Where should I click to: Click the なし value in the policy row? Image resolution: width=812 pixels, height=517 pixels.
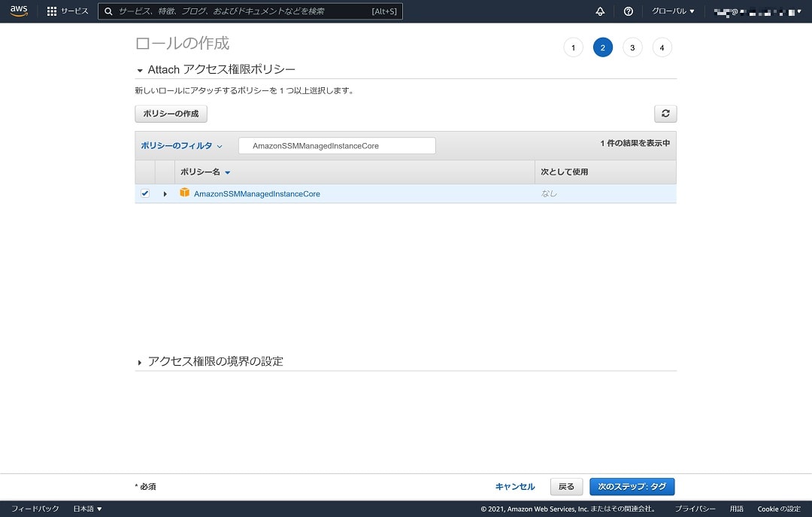tap(549, 193)
